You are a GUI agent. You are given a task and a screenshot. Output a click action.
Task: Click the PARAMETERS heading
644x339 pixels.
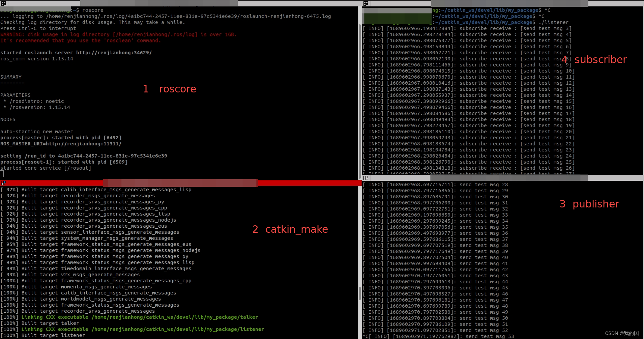16,95
